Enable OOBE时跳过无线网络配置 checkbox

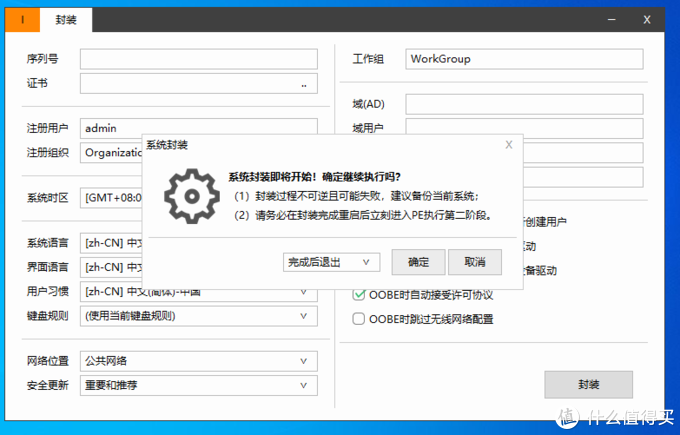tap(360, 319)
